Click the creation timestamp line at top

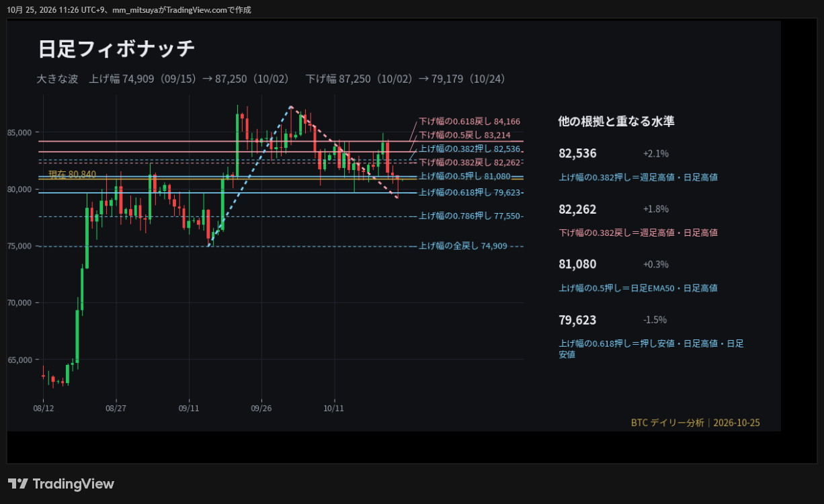coord(129,10)
